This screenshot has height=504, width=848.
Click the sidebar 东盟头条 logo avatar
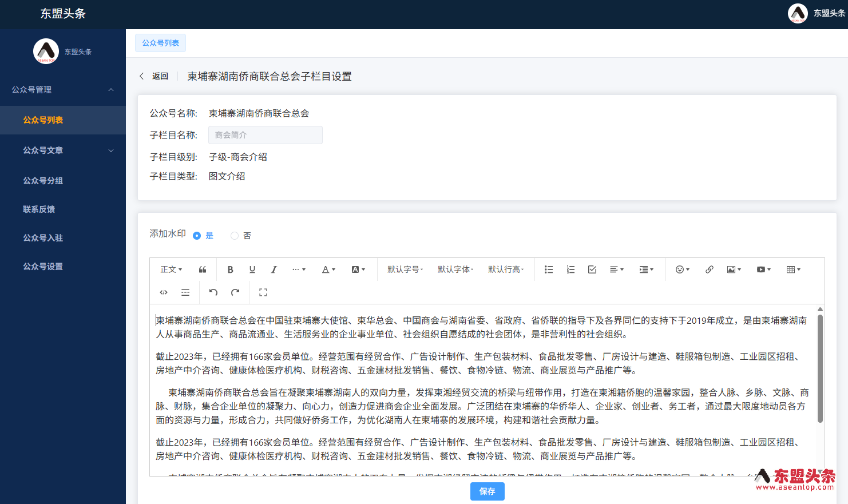click(46, 51)
